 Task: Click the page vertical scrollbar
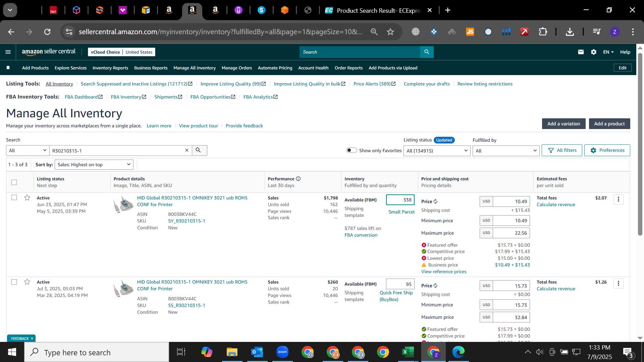coord(640,144)
